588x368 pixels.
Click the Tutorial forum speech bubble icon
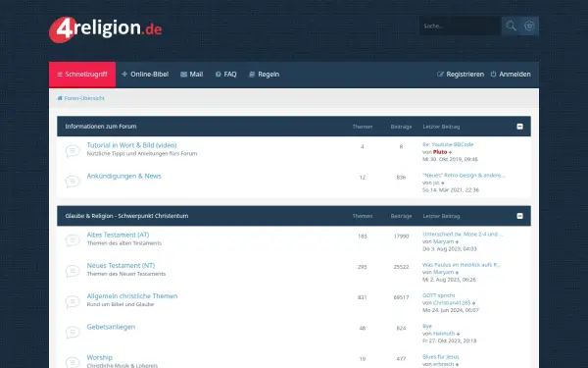73,151
